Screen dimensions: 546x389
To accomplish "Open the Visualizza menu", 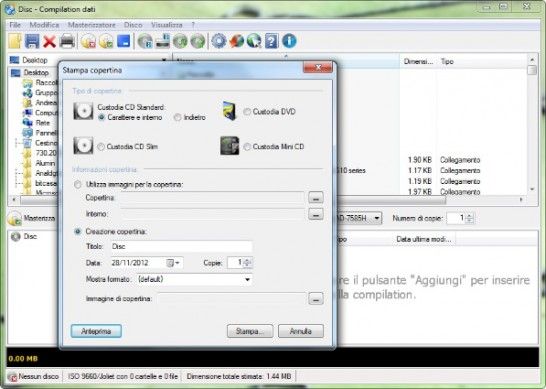I will (x=166, y=25).
